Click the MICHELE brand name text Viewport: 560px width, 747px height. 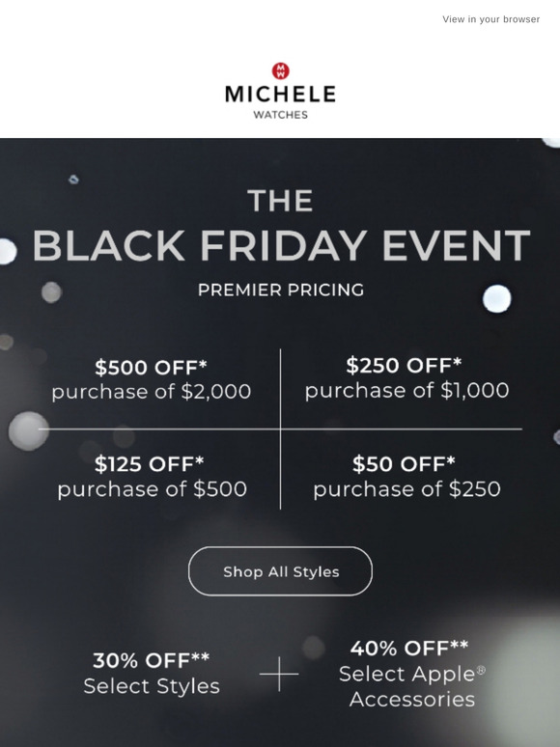click(x=280, y=95)
